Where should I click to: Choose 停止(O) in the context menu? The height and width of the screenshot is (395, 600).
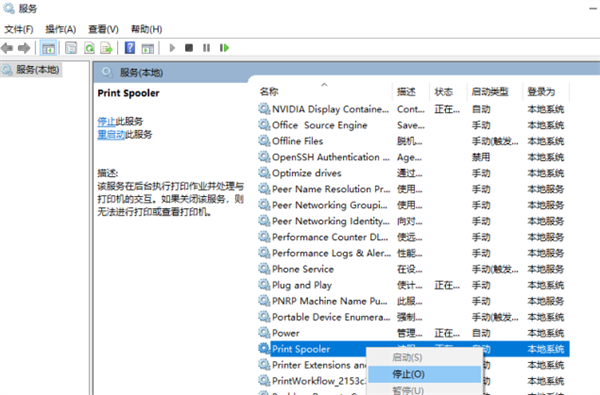tap(424, 374)
